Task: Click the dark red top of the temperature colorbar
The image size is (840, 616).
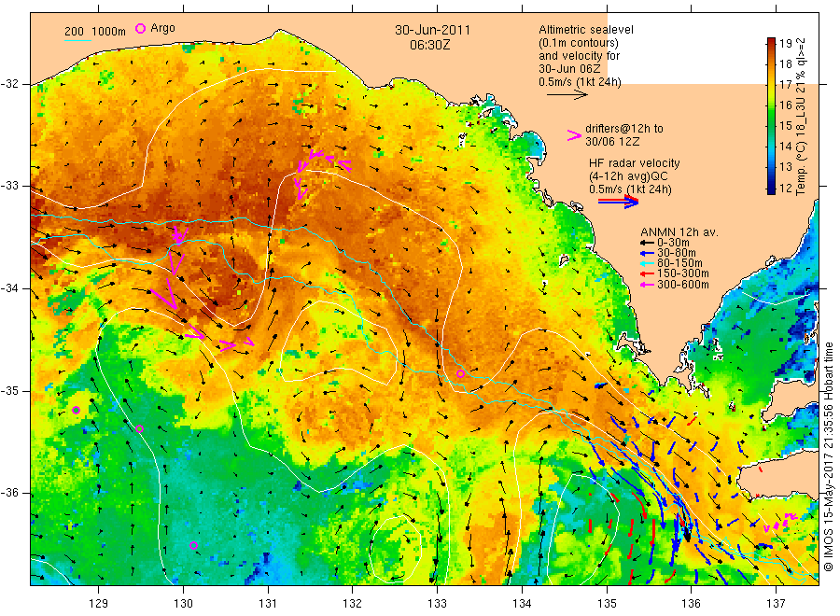Action: [x=771, y=42]
